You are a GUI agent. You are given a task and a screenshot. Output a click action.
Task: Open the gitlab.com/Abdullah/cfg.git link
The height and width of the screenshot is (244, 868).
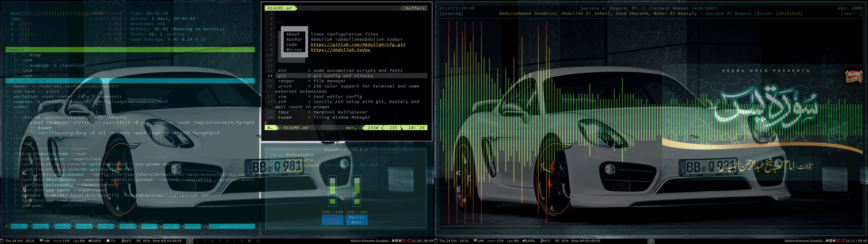(358, 45)
